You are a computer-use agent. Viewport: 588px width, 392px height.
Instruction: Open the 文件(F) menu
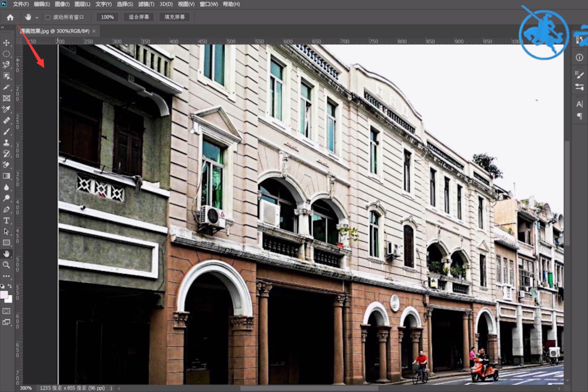coord(21,4)
